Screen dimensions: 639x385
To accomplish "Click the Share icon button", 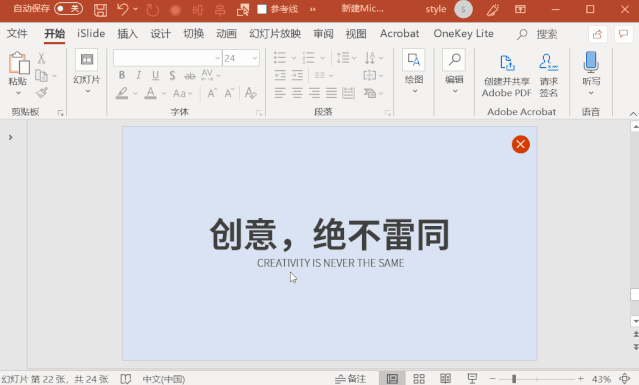I will [597, 34].
